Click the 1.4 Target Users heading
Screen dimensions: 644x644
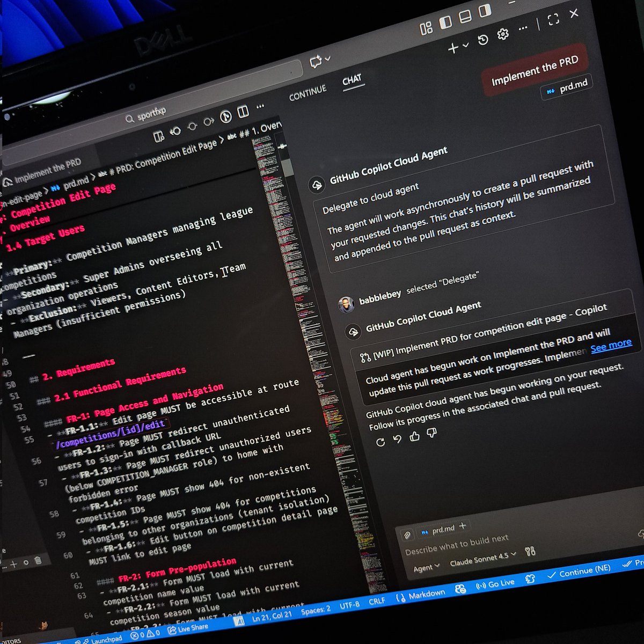(x=46, y=239)
